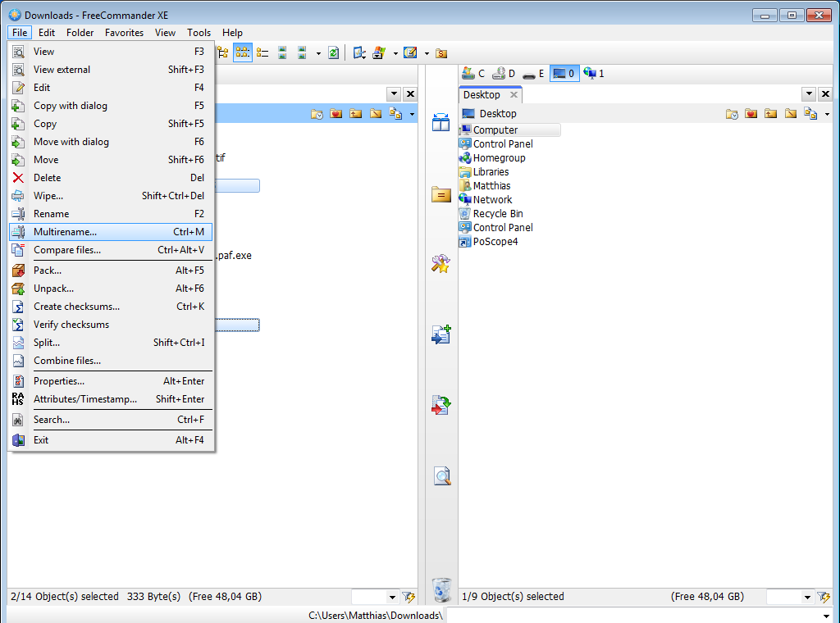The height and width of the screenshot is (623, 840).
Task: Select the network drive button 1
Action: (x=594, y=73)
